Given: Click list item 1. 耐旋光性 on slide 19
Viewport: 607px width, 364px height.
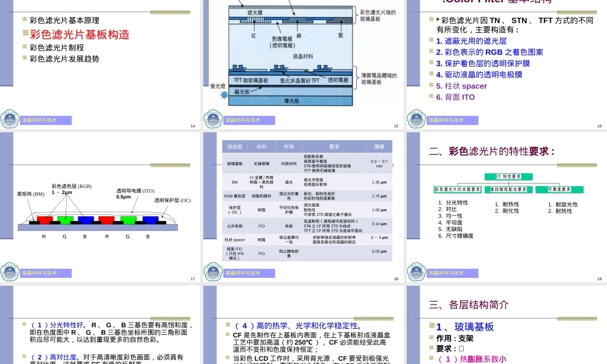Looking at the screenshot, I should click(x=563, y=204).
